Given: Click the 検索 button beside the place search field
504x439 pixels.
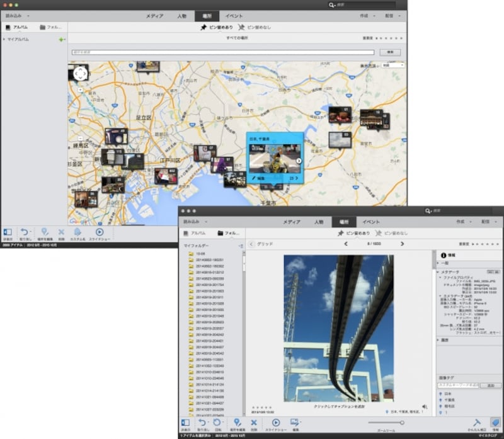Looking at the screenshot, I should point(391,52).
